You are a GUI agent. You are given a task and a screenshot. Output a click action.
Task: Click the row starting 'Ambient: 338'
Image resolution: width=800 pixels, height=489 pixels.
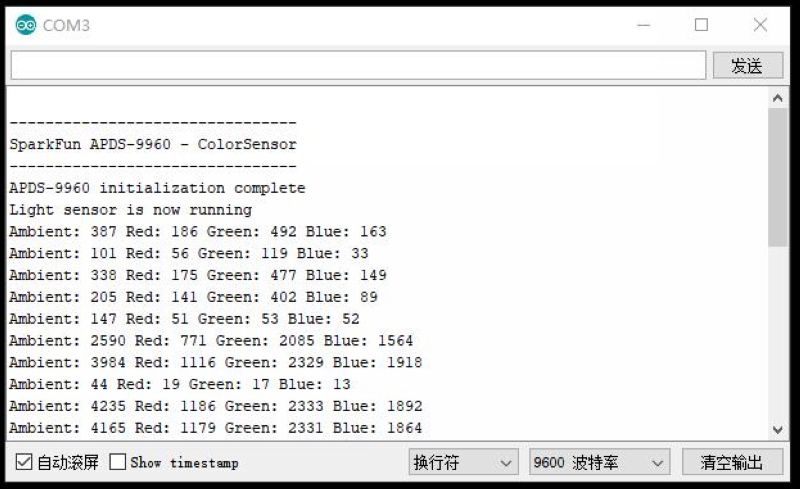[x=198, y=276]
